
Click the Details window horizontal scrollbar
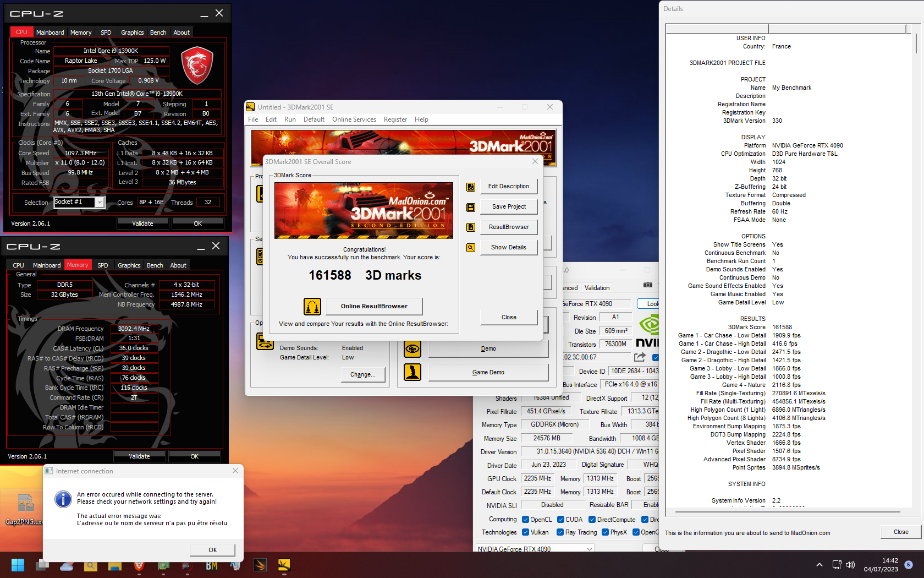click(x=788, y=512)
